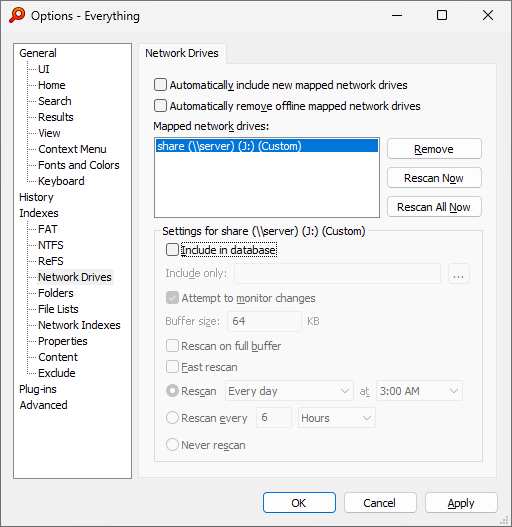Viewport: 512px width, 527px height.
Task: Open the Properties indexes page
Action: tap(63, 341)
